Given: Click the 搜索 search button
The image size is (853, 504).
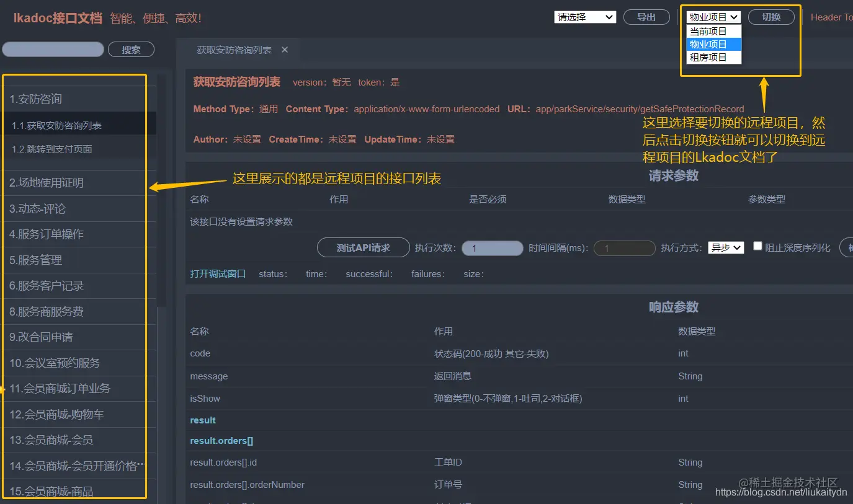Looking at the screenshot, I should (131, 49).
